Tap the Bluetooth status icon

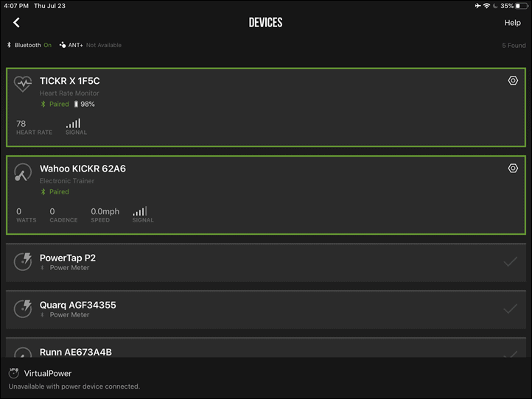(x=9, y=45)
